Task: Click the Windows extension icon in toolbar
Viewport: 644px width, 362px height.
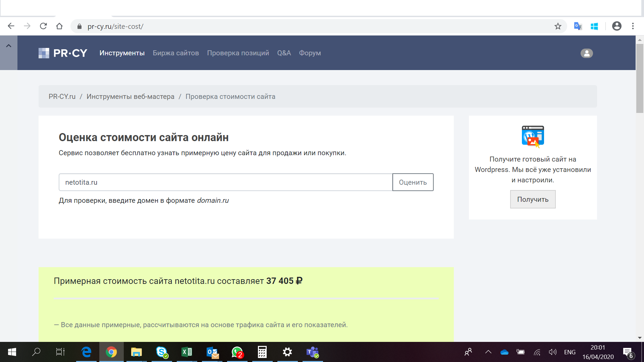Action: point(594,26)
